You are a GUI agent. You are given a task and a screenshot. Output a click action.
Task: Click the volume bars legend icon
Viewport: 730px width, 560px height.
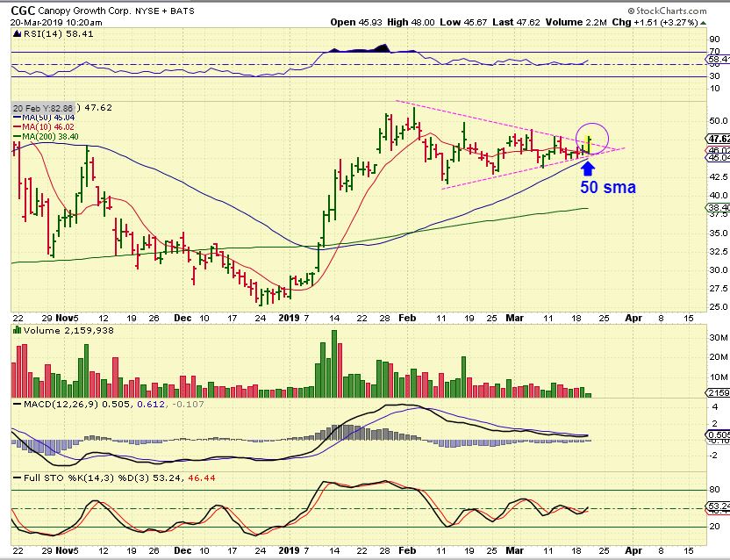pos(18,330)
